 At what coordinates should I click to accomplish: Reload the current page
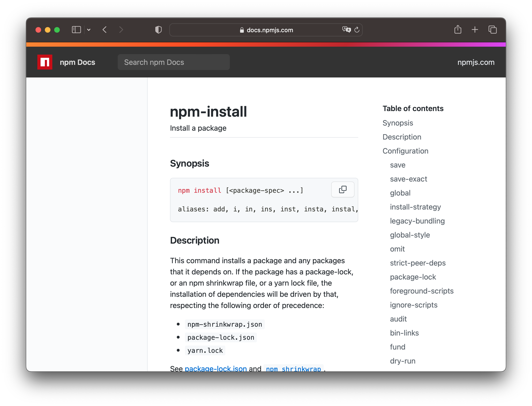click(357, 30)
